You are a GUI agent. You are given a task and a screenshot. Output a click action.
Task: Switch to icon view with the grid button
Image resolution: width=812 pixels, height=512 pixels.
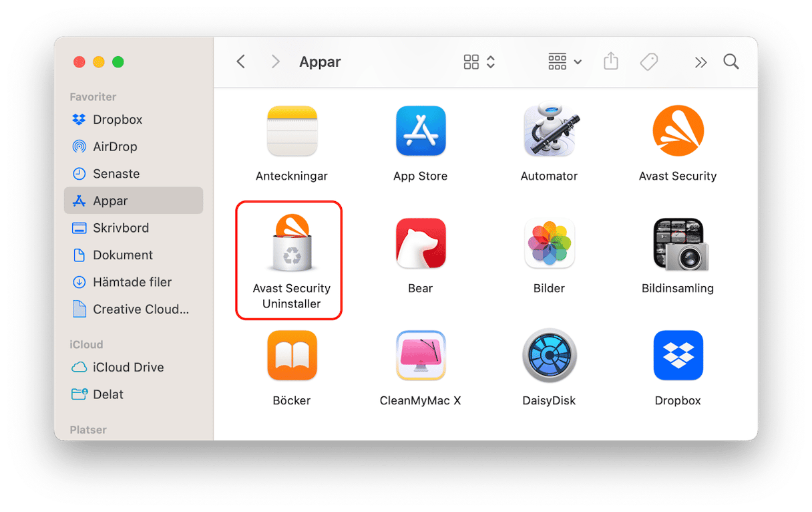[471, 62]
